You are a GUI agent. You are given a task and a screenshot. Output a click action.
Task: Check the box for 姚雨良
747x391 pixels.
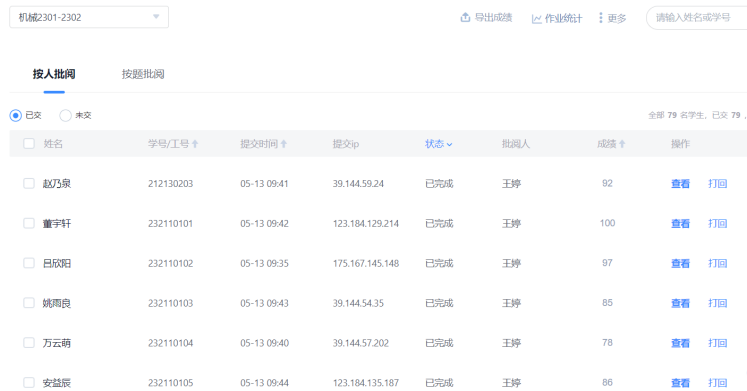pyautogui.click(x=29, y=303)
